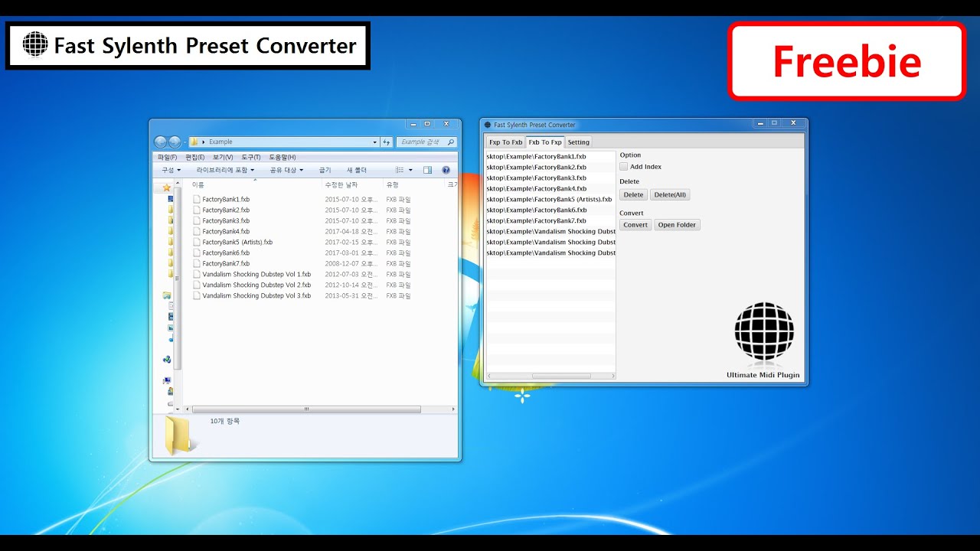This screenshot has width=980, height=551.
Task: Enable the Add Index checkbox
Action: (624, 167)
